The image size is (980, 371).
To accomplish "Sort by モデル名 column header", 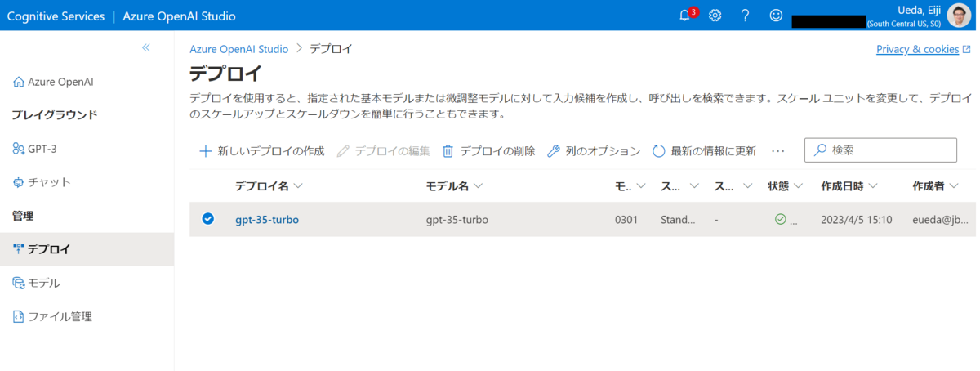I will [x=454, y=186].
